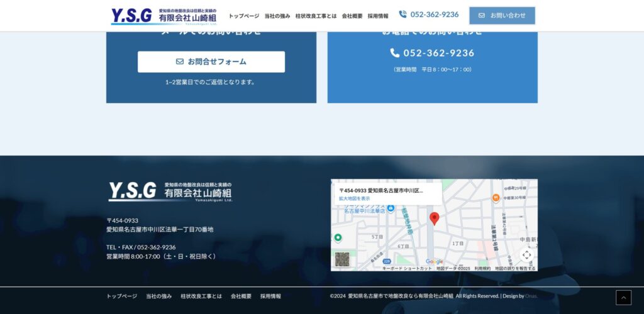This screenshot has height=314, width=644.
Task: Select 柱状改良工事とは in top navigation
Action: click(x=316, y=16)
